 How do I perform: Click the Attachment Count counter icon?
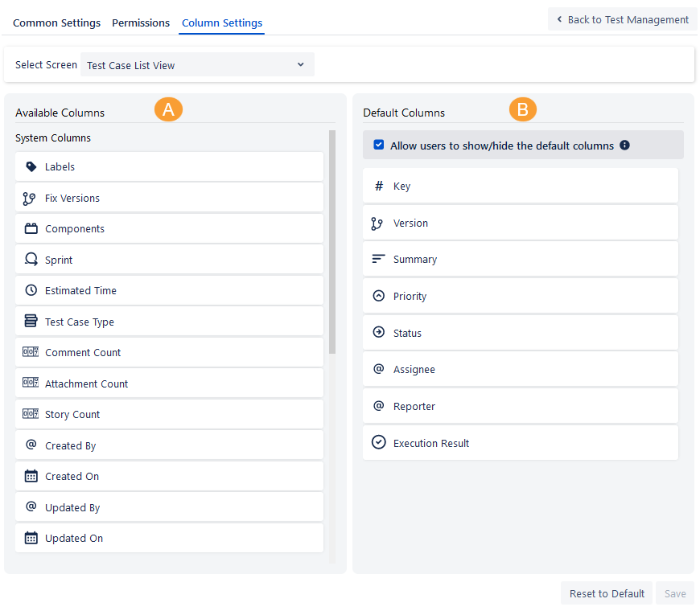(x=31, y=383)
